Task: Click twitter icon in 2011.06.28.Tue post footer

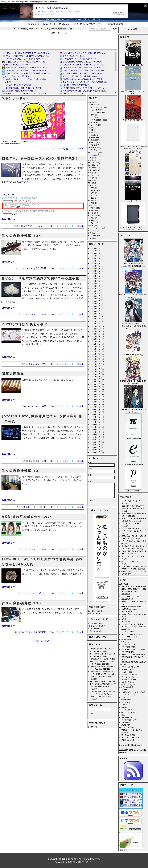Action: [x=73, y=269]
